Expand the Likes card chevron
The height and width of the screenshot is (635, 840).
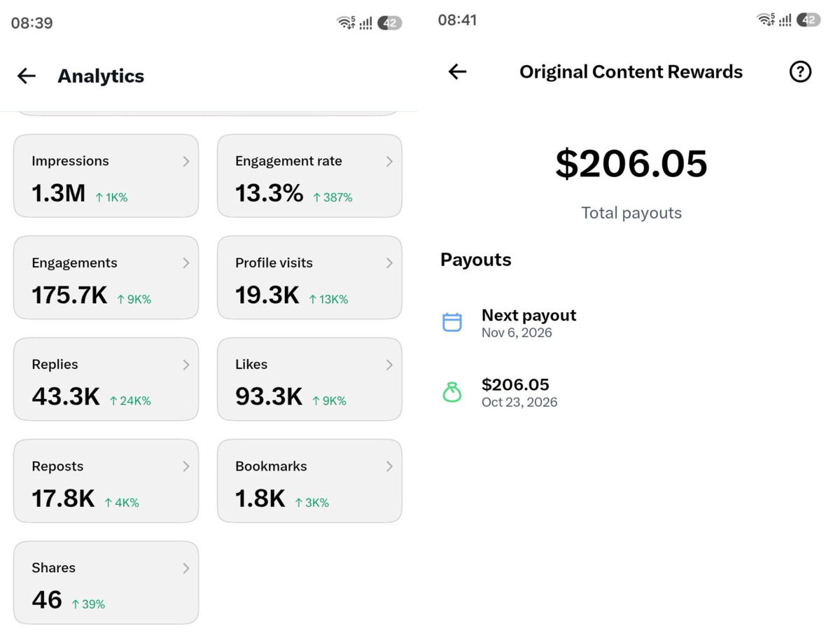point(389,364)
